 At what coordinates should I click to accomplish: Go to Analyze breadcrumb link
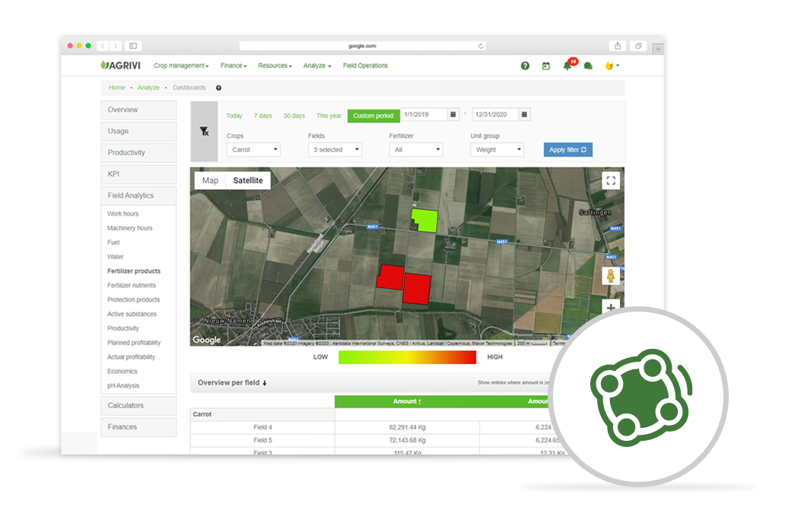click(x=148, y=87)
